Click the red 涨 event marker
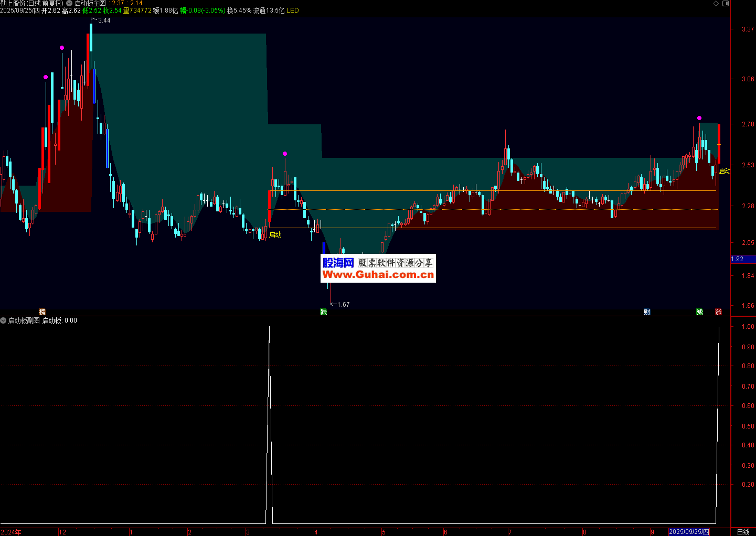The height and width of the screenshot is (536, 756). point(718,312)
